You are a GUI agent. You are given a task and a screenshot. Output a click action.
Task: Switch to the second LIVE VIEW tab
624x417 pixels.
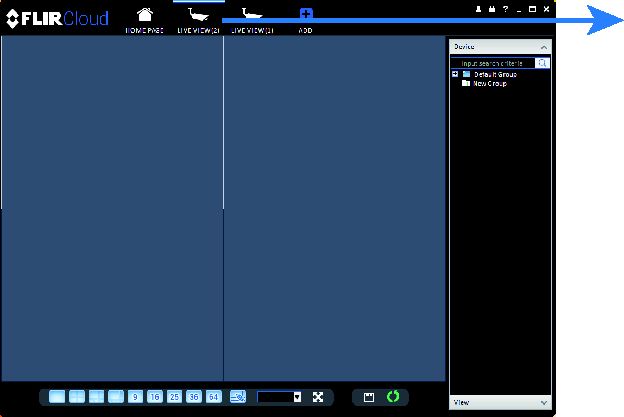point(252,20)
